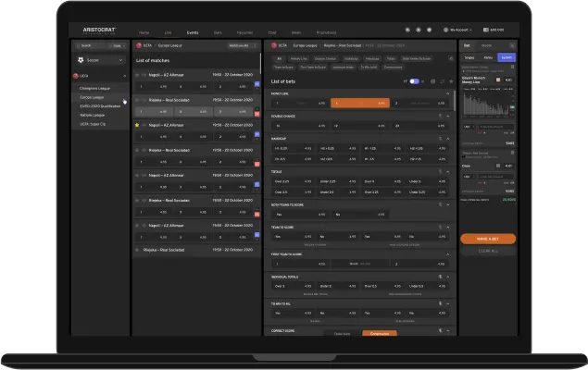
Task: Click the blue badge on first Napoli row
Action: coord(256,84)
